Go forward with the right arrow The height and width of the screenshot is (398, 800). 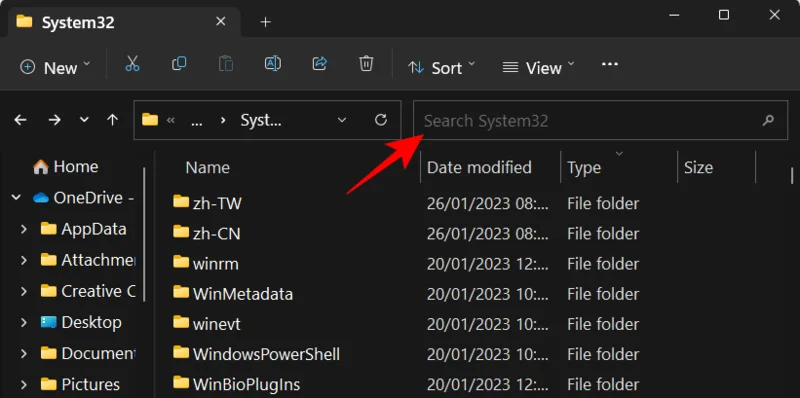coord(54,120)
